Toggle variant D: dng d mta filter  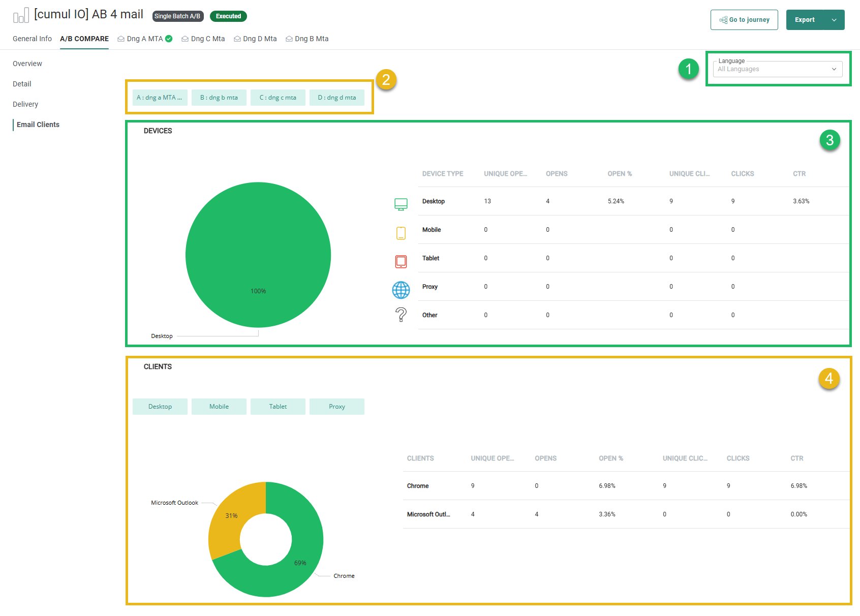click(x=336, y=98)
